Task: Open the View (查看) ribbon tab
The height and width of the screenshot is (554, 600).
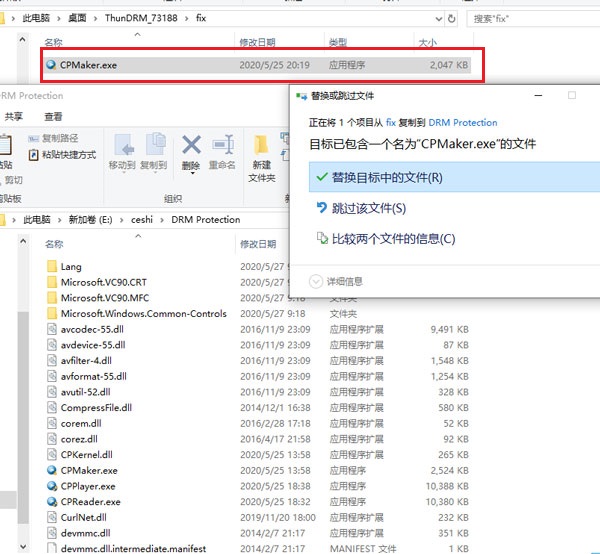Action: click(52, 116)
